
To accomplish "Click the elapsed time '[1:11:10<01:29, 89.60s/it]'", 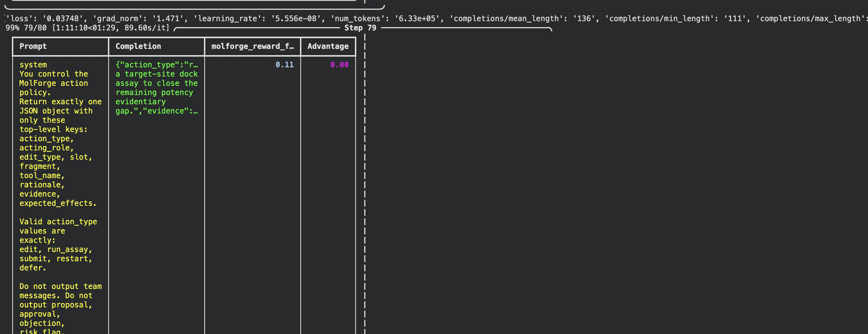I will 110,28.
